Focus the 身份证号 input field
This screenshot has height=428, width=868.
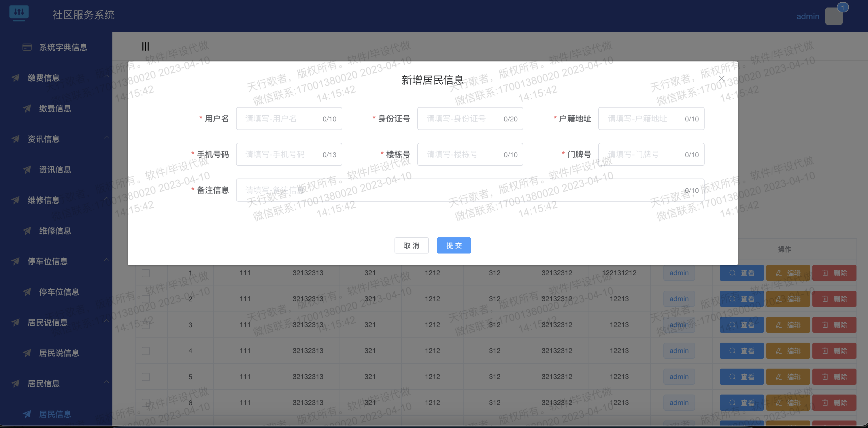click(470, 119)
